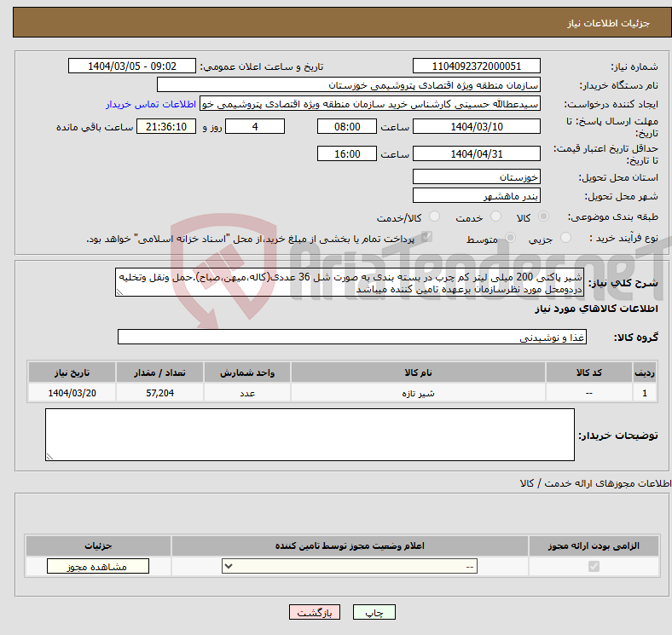This screenshot has width=672, height=635.
Task: Click the resize handle of شرح کلی نیاز box
Action: pyautogui.click(x=119, y=292)
